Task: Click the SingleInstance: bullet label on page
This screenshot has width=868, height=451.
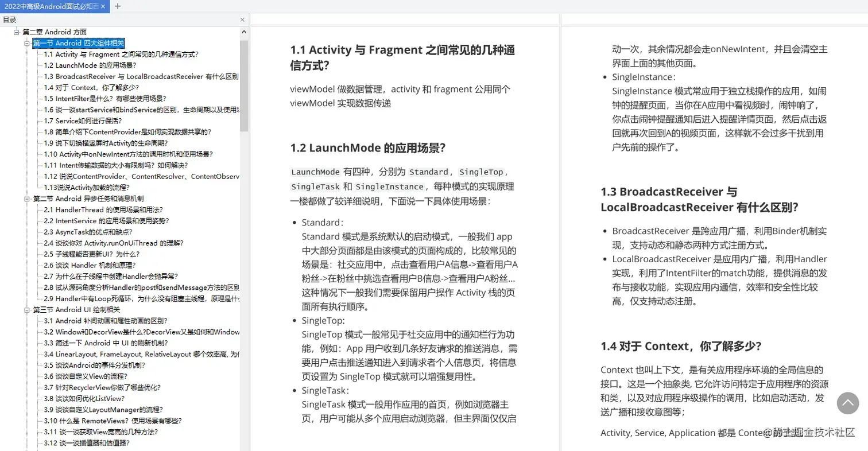Action: point(644,77)
